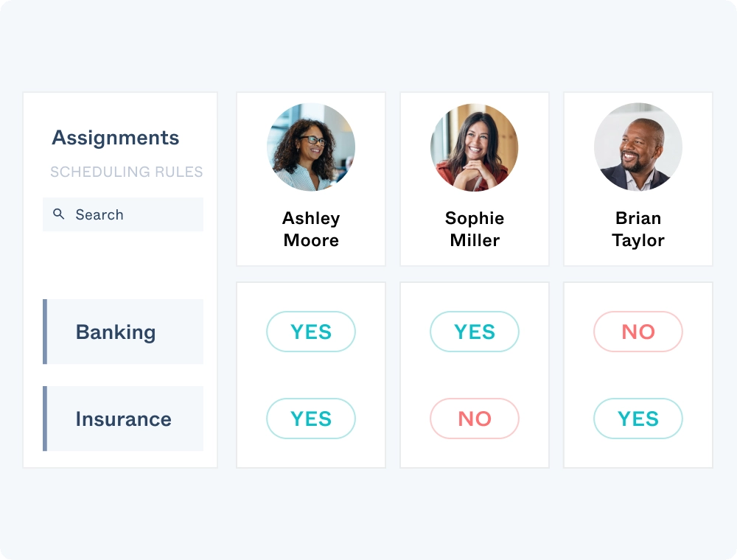Screen dimensions: 737x560
Task: Select Brian Taylor's name label
Action: coord(638,228)
